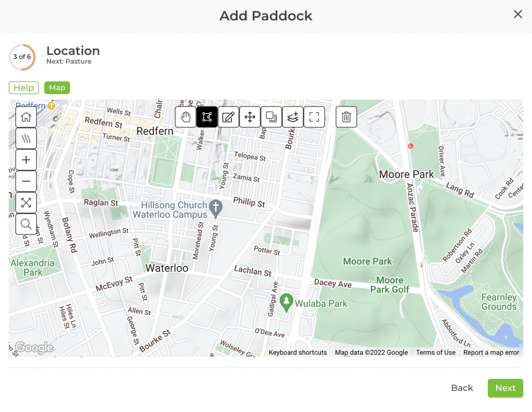Click the add layer icon
532x412 pixels.
coord(292,117)
